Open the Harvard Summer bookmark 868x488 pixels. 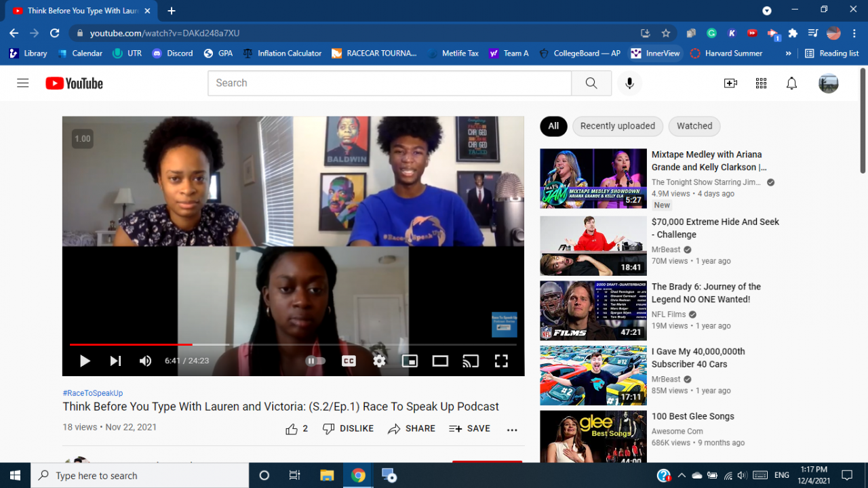click(726, 54)
